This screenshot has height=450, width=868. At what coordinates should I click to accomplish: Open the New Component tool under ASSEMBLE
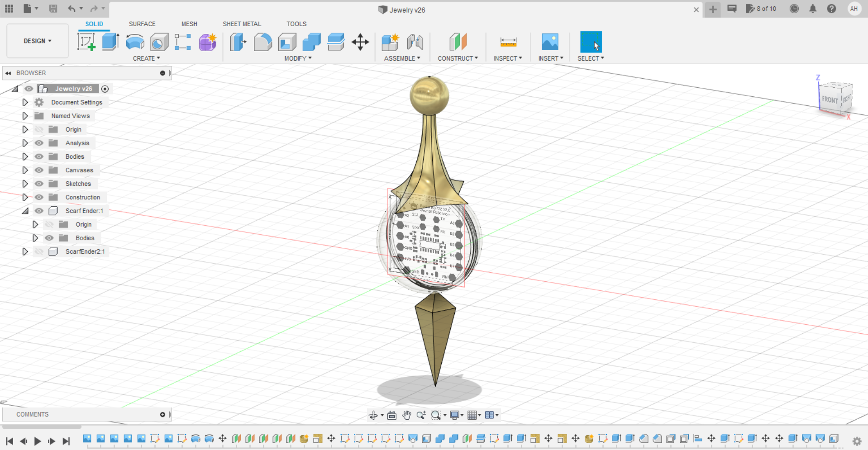point(390,42)
